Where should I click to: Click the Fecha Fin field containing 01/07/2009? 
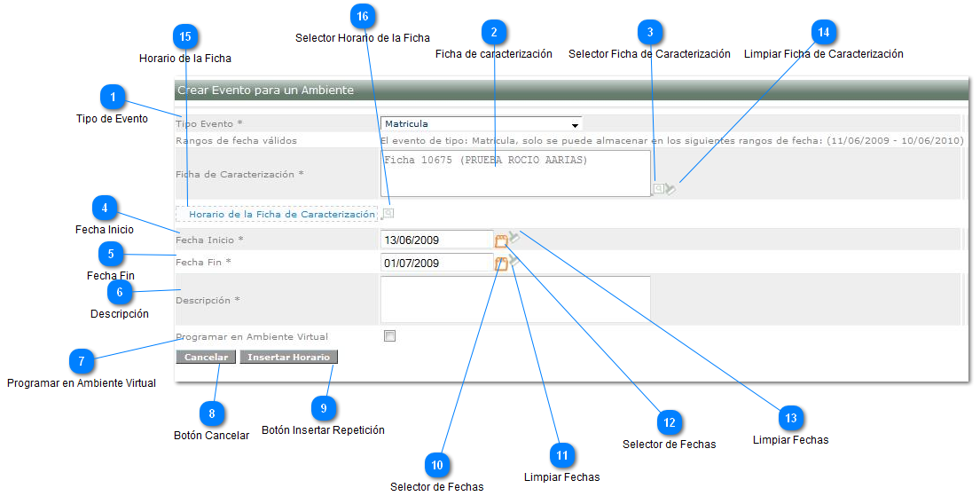436,264
